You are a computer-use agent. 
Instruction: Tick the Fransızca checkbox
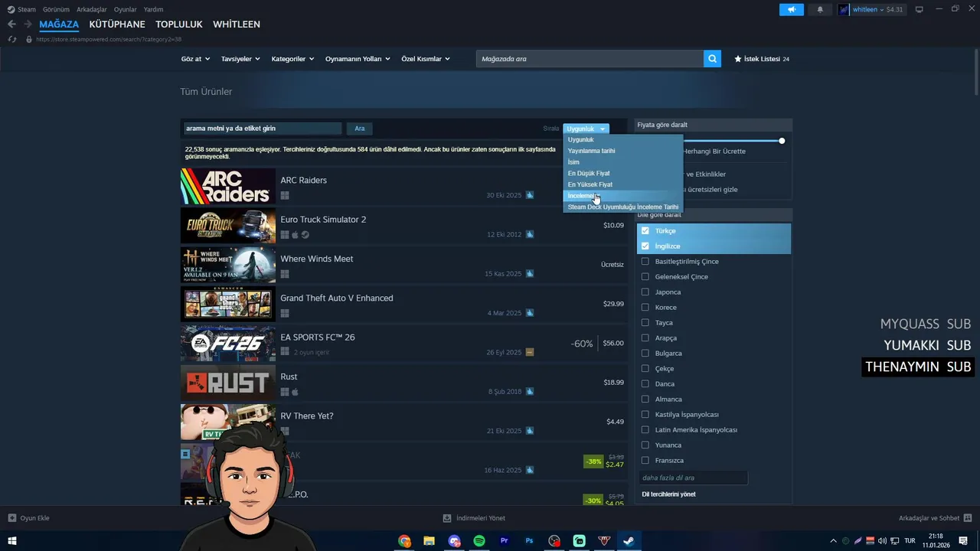tap(645, 461)
